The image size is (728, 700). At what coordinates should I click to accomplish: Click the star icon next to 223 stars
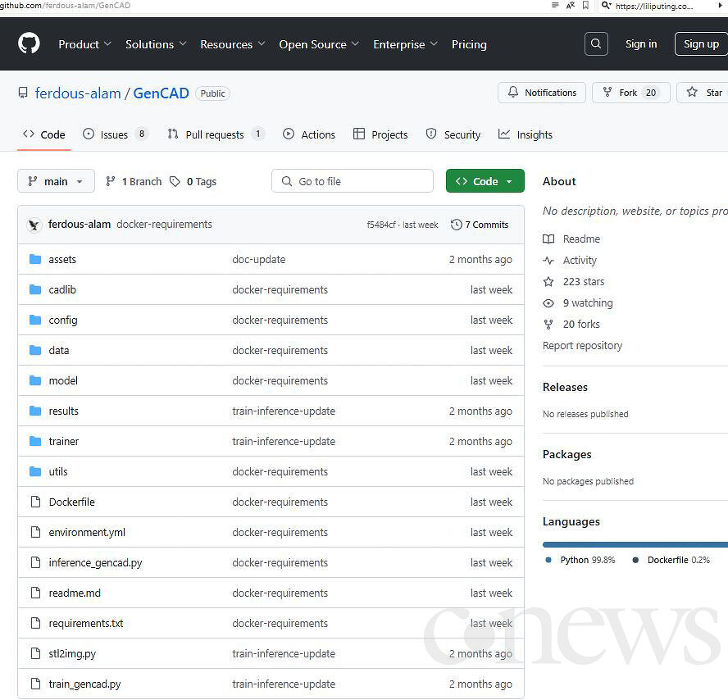click(x=548, y=282)
